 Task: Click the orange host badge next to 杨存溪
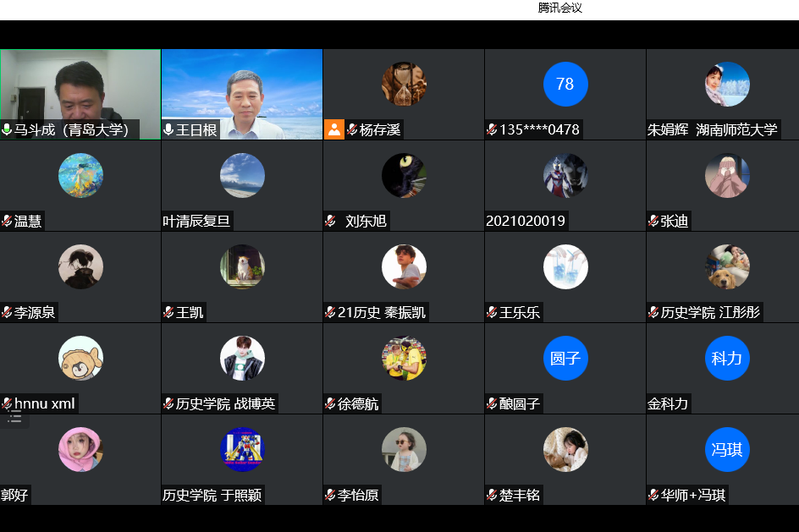(333, 129)
